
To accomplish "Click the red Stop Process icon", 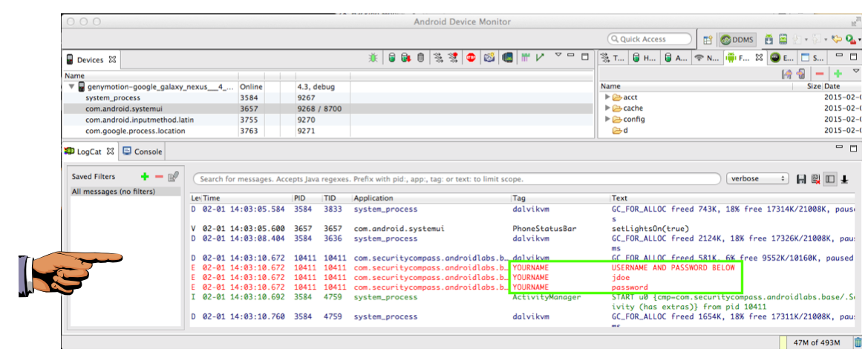I will point(471,57).
